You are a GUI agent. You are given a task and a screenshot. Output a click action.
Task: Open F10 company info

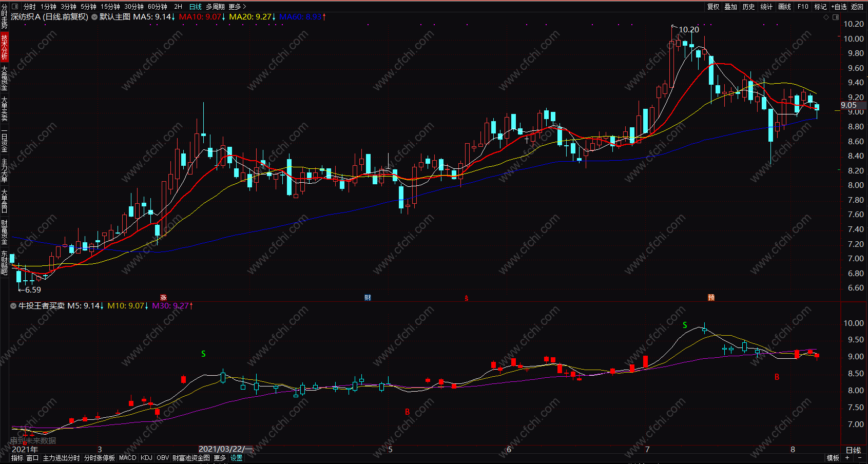coord(803,7)
